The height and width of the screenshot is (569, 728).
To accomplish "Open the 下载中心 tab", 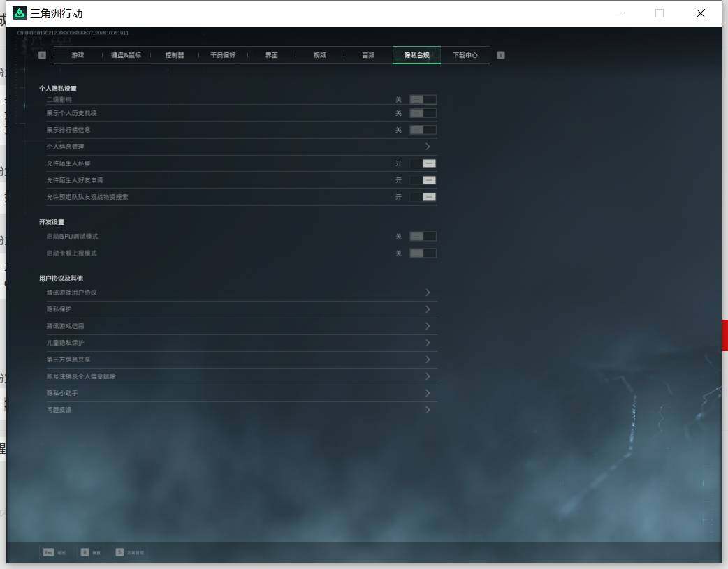I will (x=465, y=55).
